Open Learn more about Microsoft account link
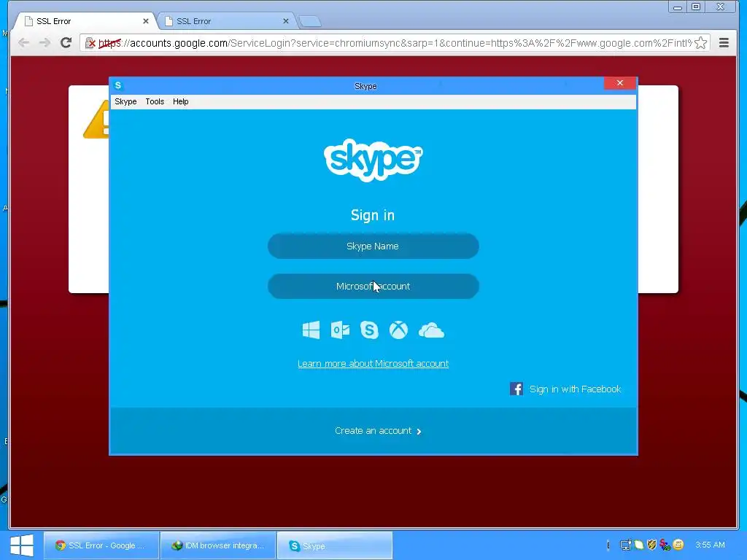The height and width of the screenshot is (560, 747). (373, 364)
